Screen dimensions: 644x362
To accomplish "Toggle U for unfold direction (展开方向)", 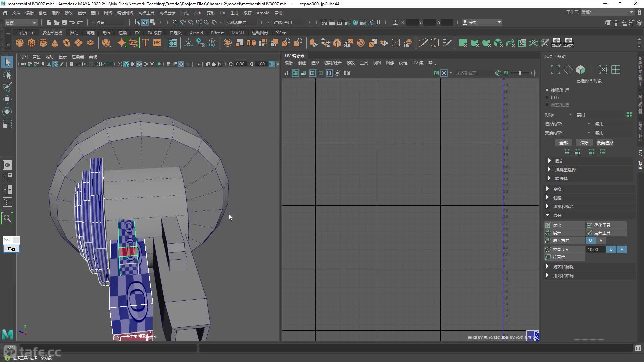I will click(x=590, y=240).
